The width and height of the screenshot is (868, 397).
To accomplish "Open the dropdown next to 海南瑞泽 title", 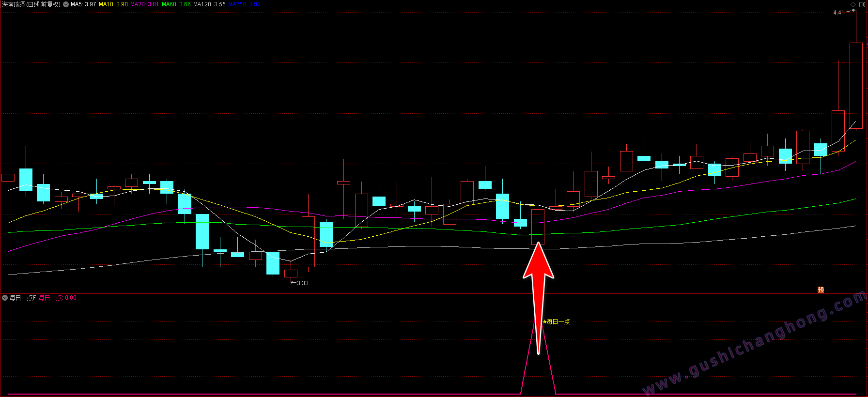I will point(66,4).
